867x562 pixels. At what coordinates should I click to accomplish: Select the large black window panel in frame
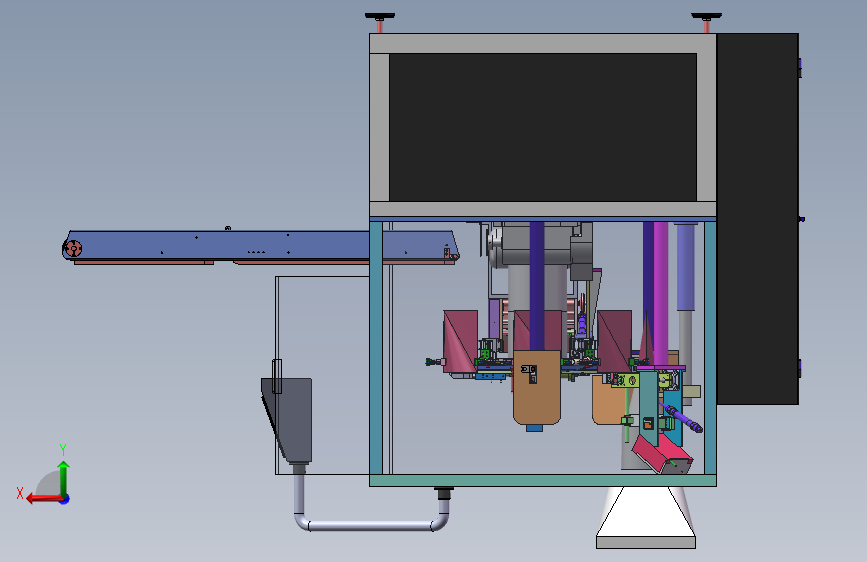click(542, 127)
